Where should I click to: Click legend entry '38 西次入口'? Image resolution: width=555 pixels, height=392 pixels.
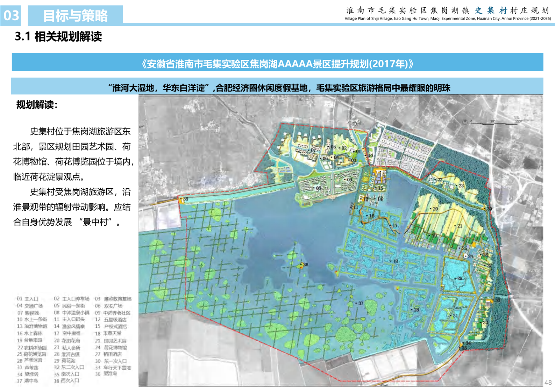(x=66, y=381)
